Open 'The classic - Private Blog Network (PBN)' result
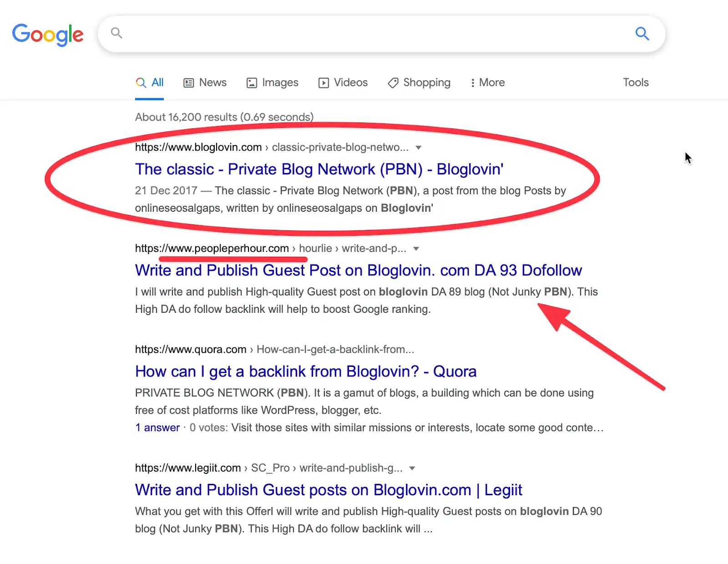This screenshot has height=564, width=728. (319, 169)
